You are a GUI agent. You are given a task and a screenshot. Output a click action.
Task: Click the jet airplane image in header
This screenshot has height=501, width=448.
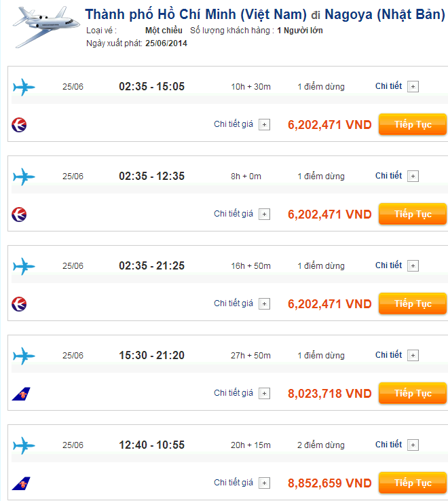[46, 27]
